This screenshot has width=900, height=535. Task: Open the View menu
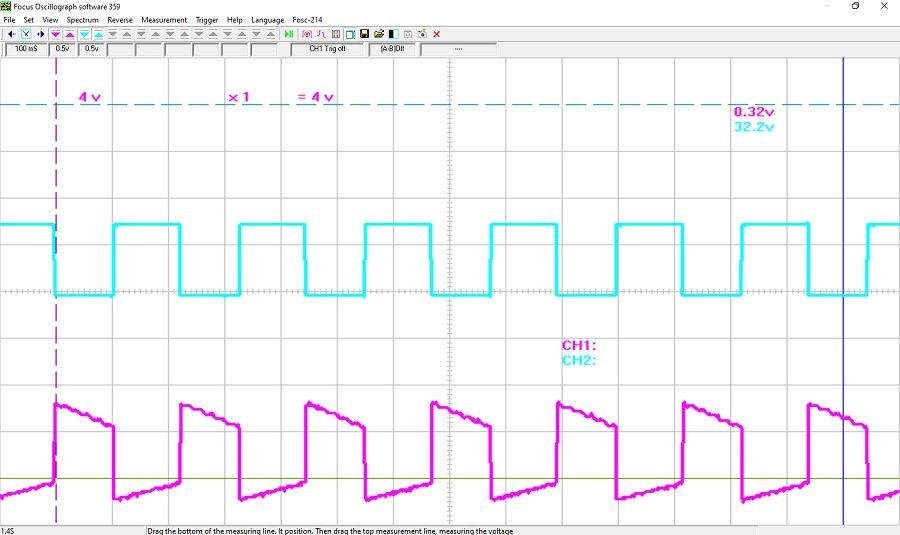pos(50,20)
